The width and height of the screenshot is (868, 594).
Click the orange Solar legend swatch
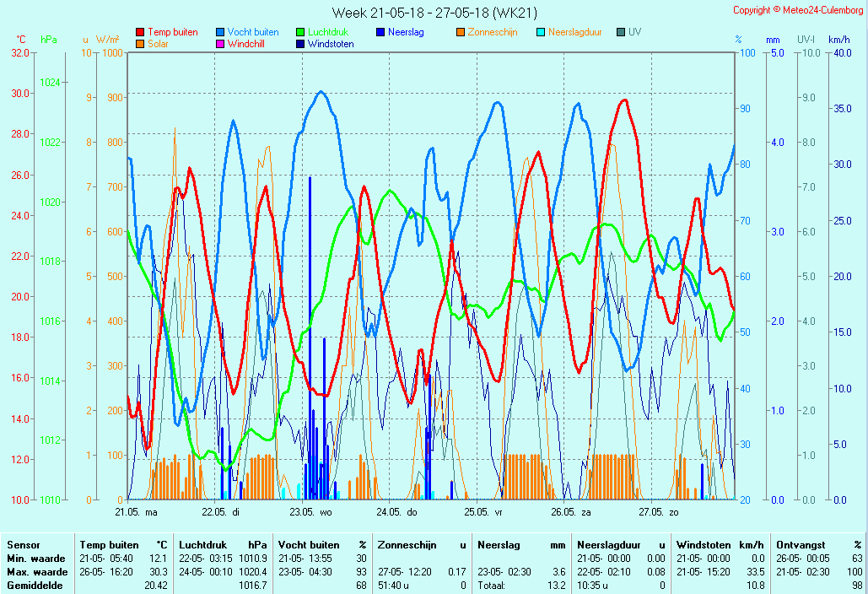[x=140, y=44]
